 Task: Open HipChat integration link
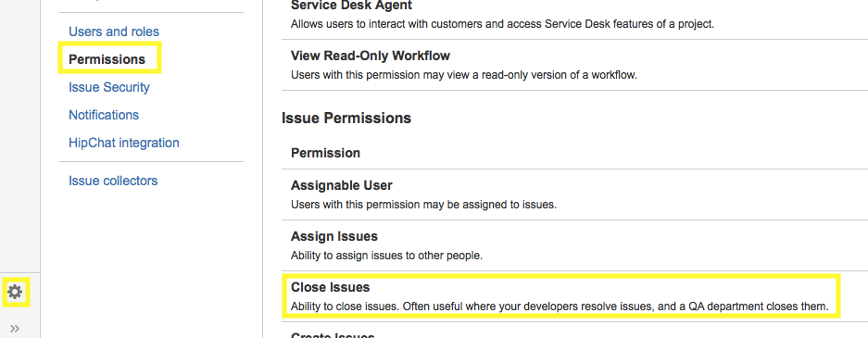click(124, 143)
